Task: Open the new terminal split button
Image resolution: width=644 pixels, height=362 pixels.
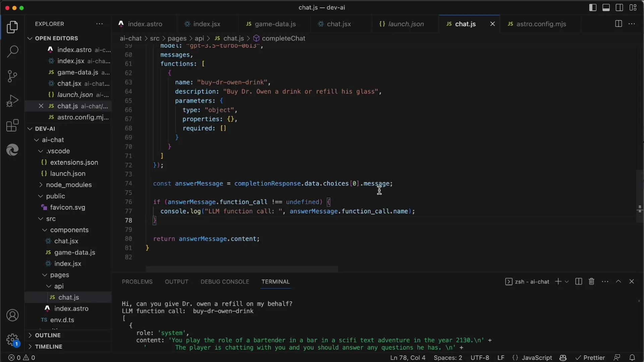Action: pos(579,282)
